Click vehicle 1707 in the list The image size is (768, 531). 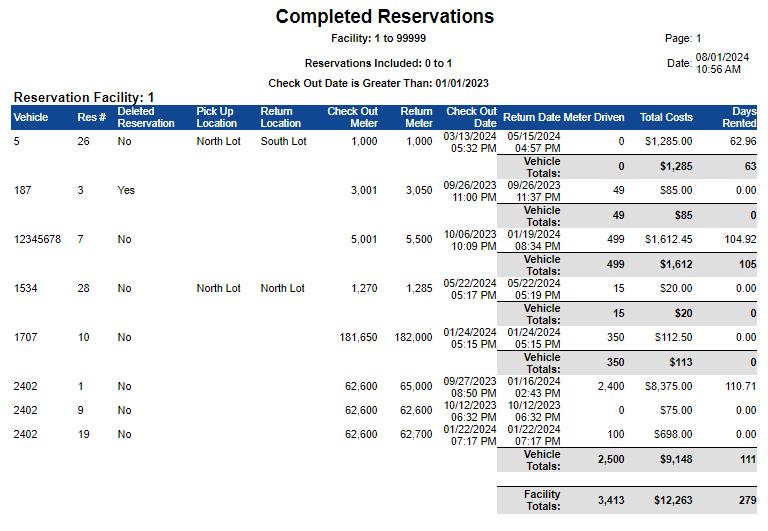24,337
